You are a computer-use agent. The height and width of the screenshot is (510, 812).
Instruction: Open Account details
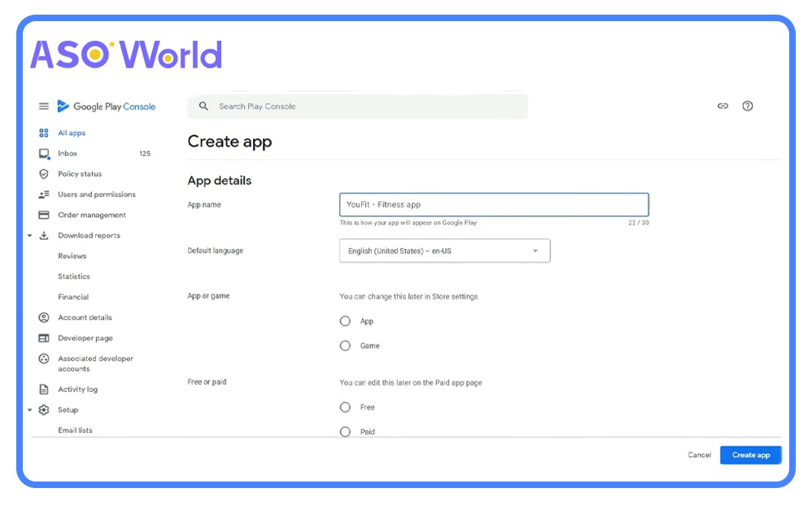[x=85, y=317]
